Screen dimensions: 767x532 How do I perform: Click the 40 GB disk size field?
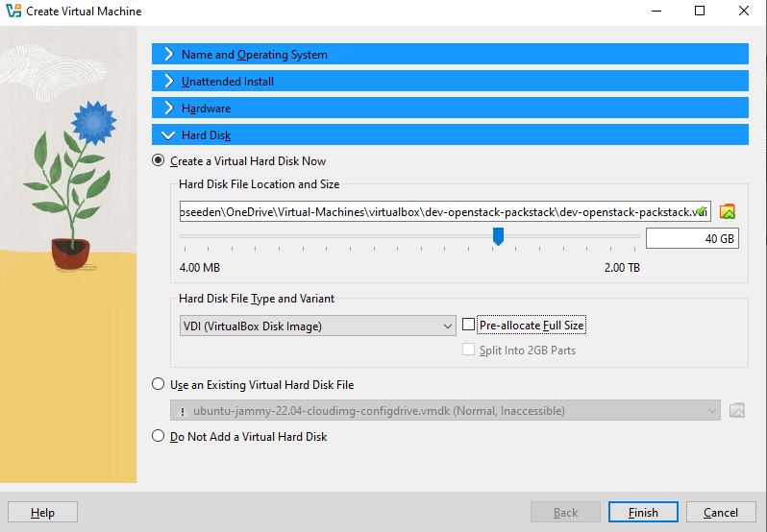692,238
